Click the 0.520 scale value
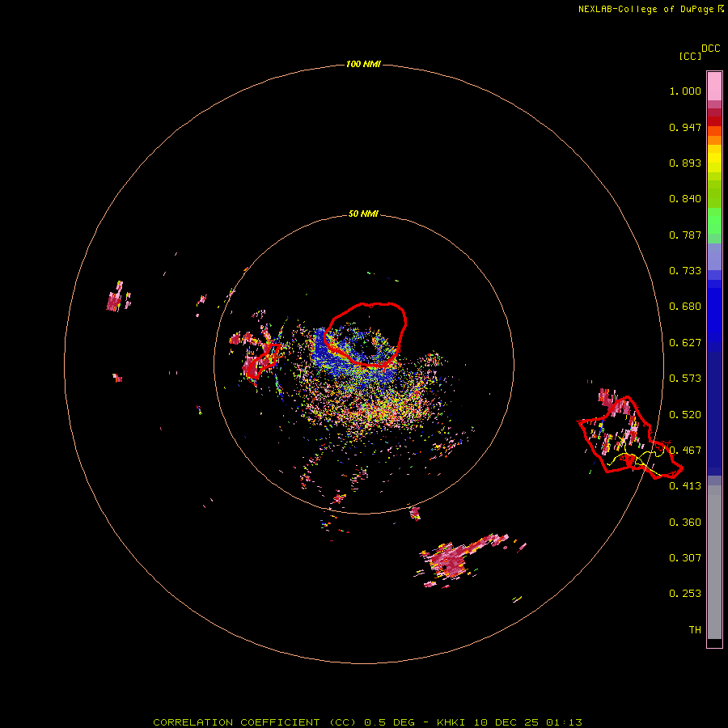Screen dimensions: 728x728 [685, 415]
